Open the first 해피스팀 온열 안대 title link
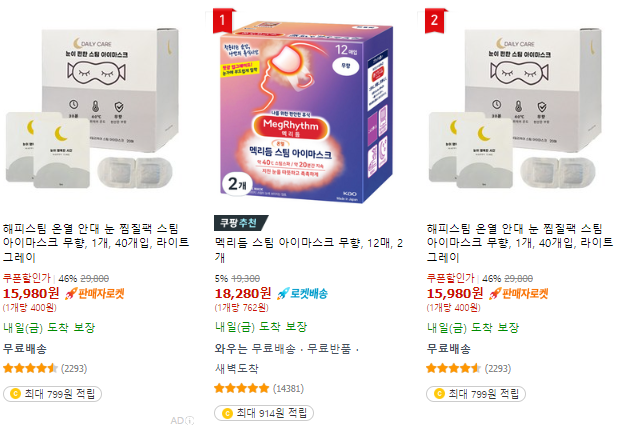The height and width of the screenshot is (444, 627). tap(96, 242)
